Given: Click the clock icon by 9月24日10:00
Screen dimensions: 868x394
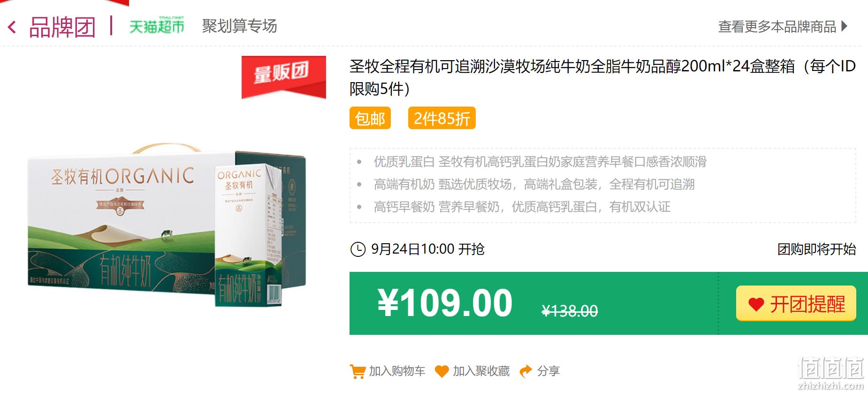Looking at the screenshot, I should 358,249.
